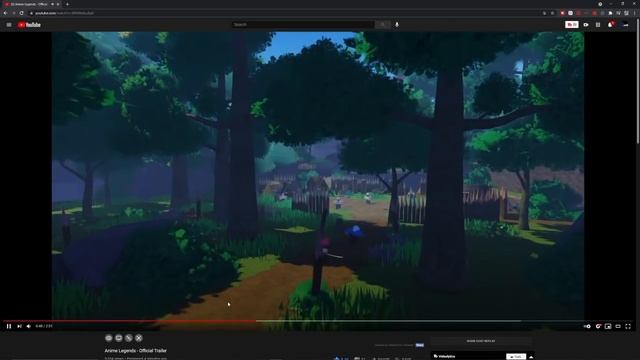Click the show chat replay button
This screenshot has height=360, width=640.
(481, 341)
